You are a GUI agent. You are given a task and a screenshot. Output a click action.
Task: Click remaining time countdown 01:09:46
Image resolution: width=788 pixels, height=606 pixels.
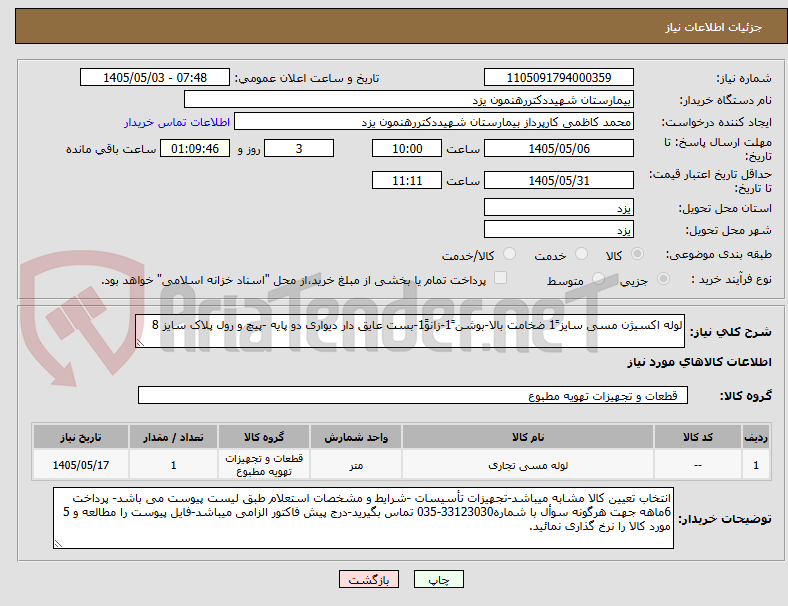(195, 148)
